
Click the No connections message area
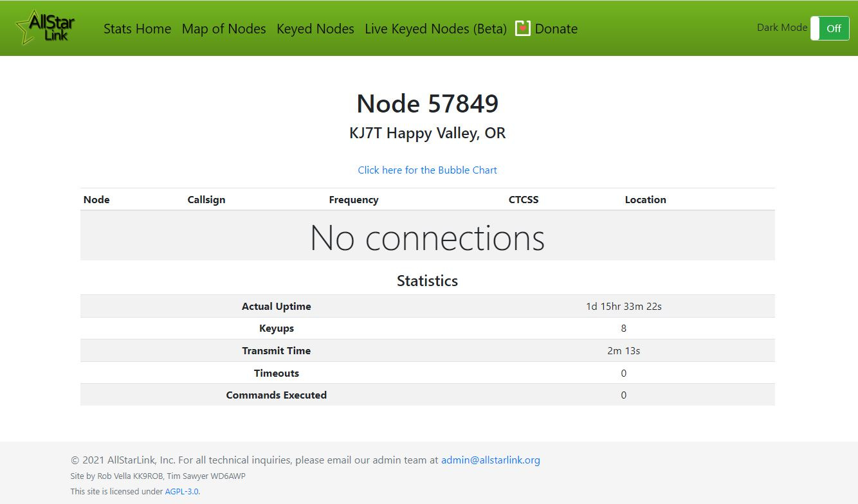pos(427,237)
